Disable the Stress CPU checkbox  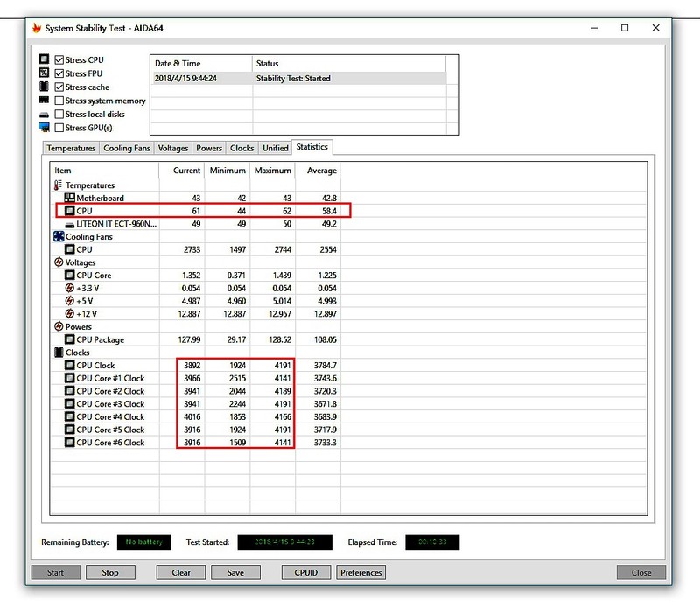(59, 60)
